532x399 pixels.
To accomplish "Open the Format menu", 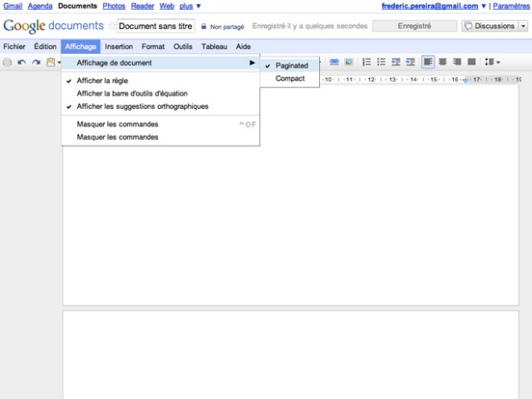I will pos(153,47).
